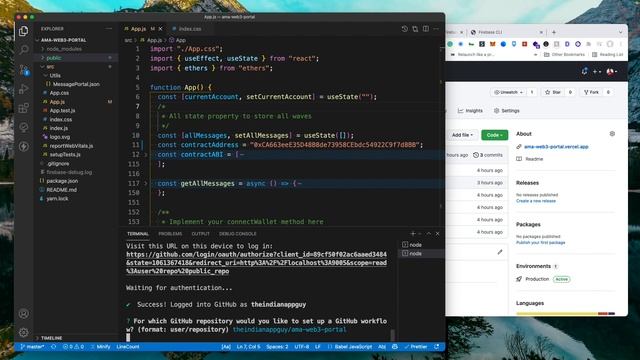Click the master branch in status bar
Image resolution: width=640 pixels, height=360 pixels.
coord(32,347)
